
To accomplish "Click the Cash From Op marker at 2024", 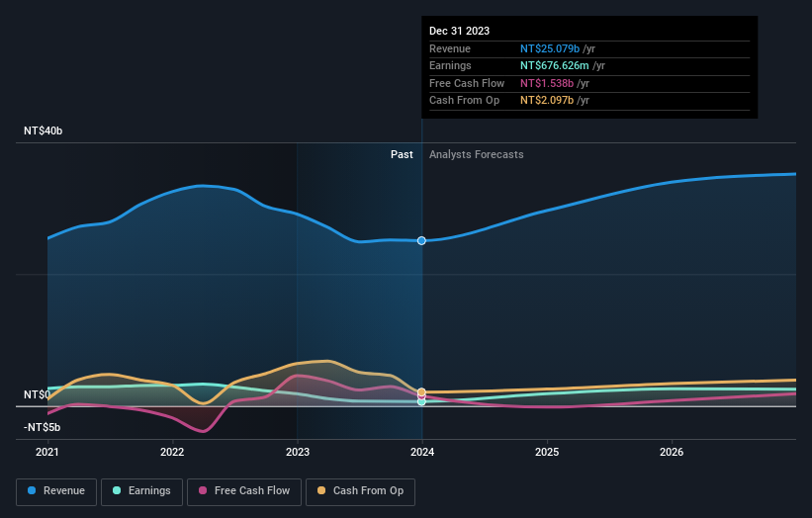I will (x=421, y=392).
